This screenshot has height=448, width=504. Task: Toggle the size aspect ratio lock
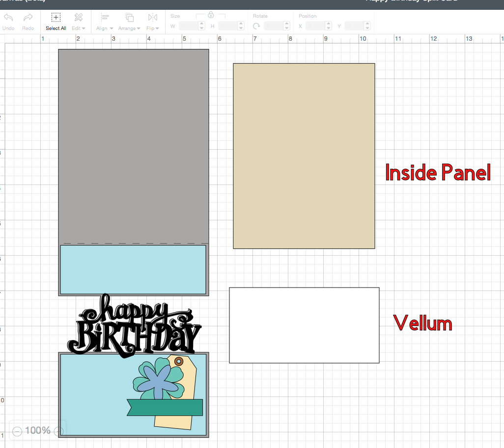[211, 15]
